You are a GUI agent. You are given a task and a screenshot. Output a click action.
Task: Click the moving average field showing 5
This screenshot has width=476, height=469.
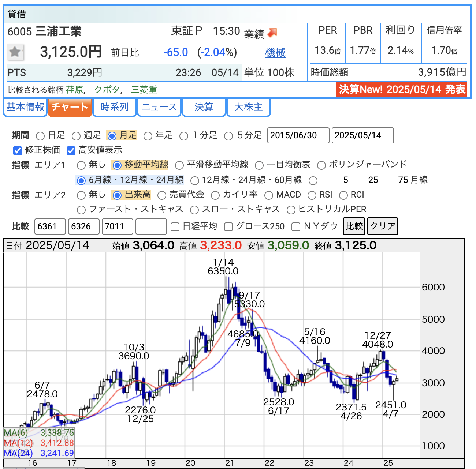(336, 180)
